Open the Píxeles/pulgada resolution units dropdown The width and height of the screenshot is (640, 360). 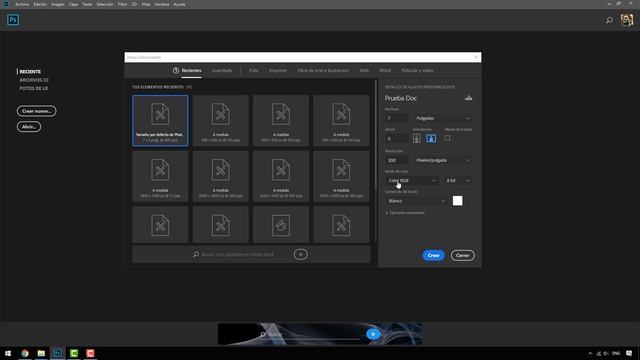[443, 160]
